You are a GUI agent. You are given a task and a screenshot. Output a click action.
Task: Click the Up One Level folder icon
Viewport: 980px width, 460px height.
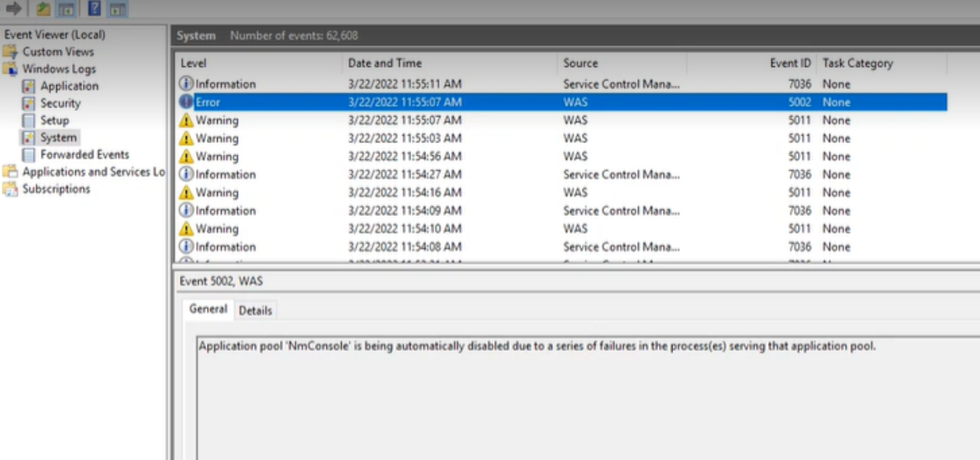tap(43, 8)
